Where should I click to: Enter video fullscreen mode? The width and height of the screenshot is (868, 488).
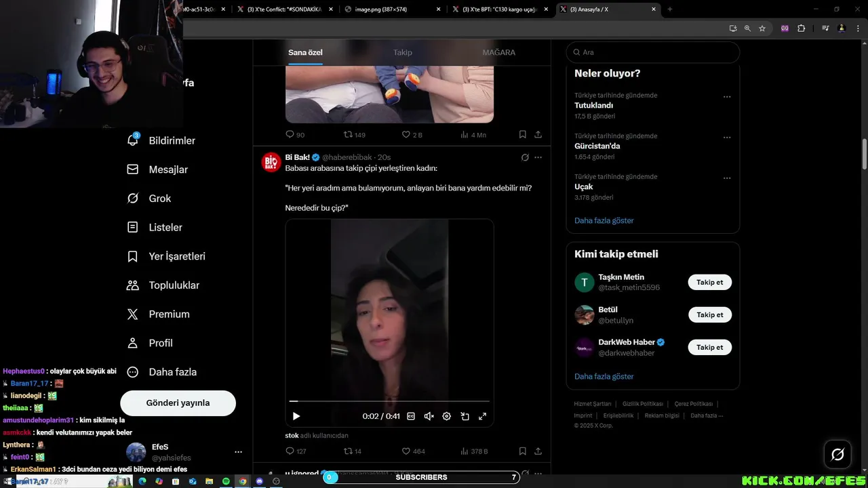click(x=483, y=416)
